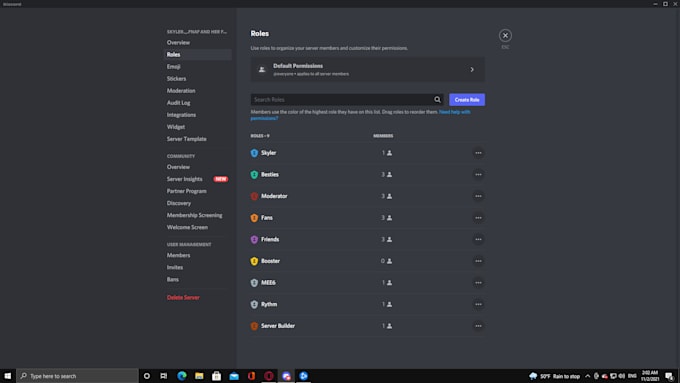Image resolution: width=680 pixels, height=383 pixels.
Task: Click the Besties role shield icon
Action: click(x=254, y=174)
